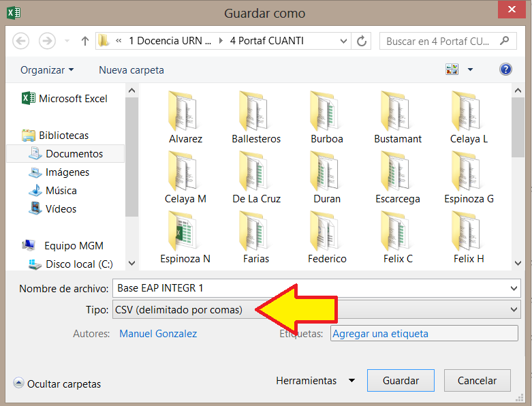Click the Manuel Gonzalez author link

158,334
